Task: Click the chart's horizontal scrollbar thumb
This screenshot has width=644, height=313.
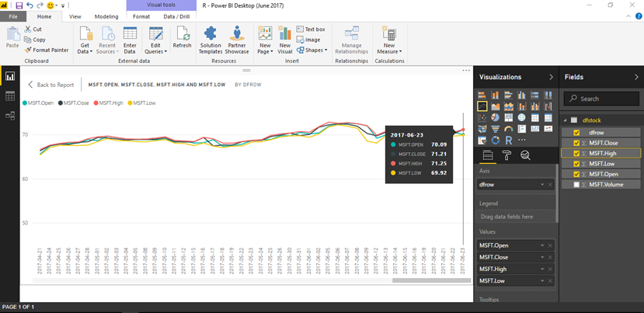Action: 431,280
